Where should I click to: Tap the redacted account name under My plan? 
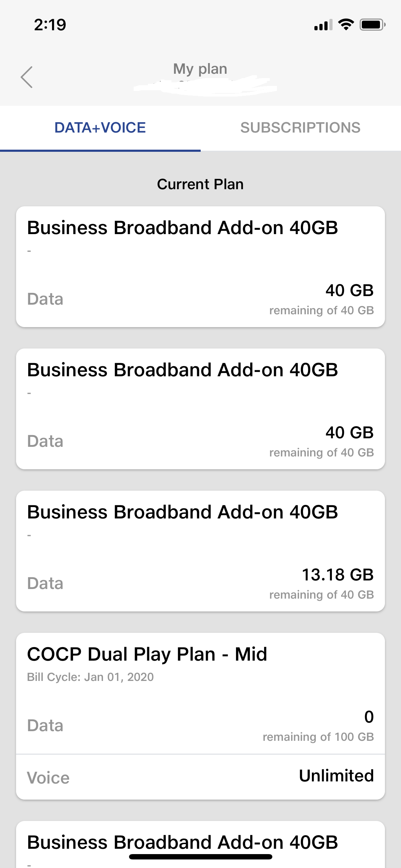[205, 86]
